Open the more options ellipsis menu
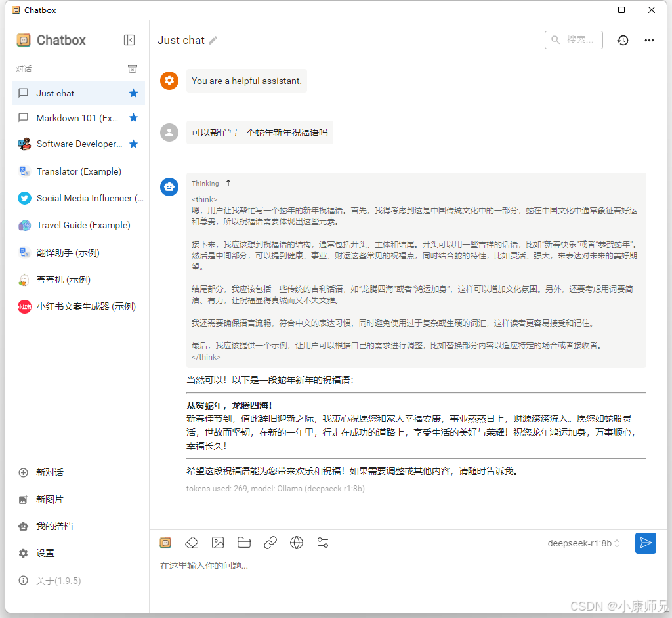 point(649,40)
